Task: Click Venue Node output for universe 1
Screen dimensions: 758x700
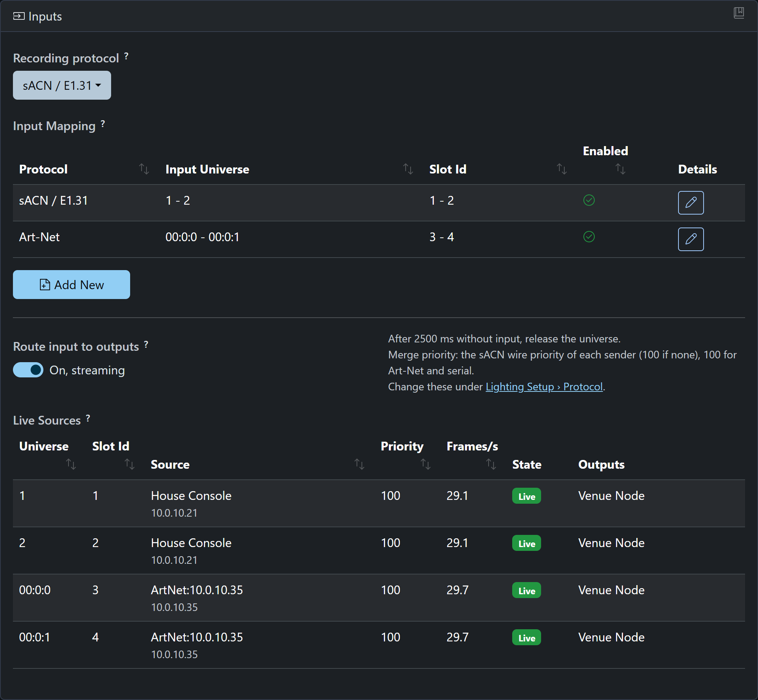Action: tap(611, 496)
